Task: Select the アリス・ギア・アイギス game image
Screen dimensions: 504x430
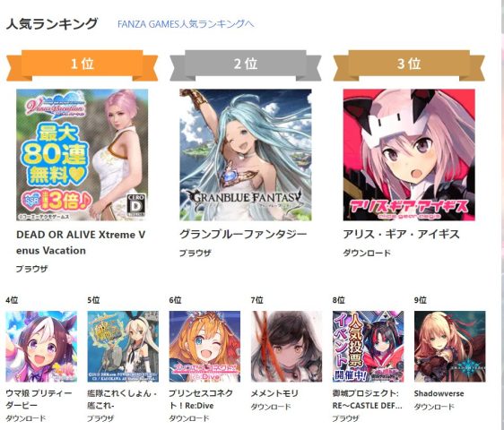Action: point(409,155)
